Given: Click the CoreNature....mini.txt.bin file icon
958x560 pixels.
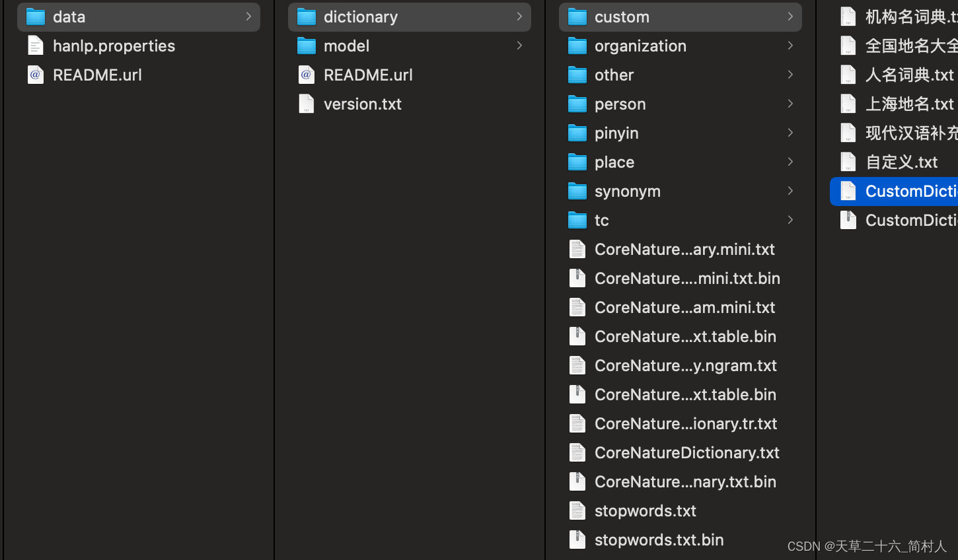Looking at the screenshot, I should [x=577, y=278].
